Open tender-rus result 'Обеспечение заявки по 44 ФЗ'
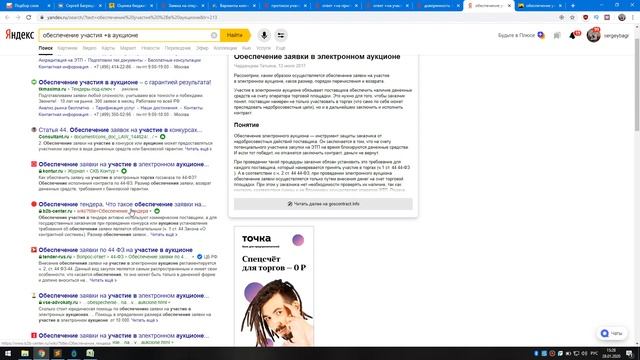Viewport: 640px width, 360px height. [116, 250]
